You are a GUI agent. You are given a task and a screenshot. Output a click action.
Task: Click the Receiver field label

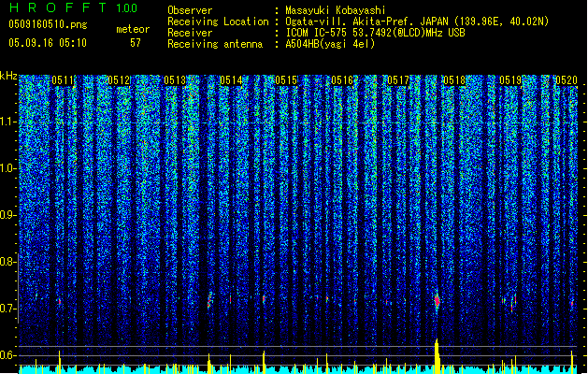click(x=190, y=33)
